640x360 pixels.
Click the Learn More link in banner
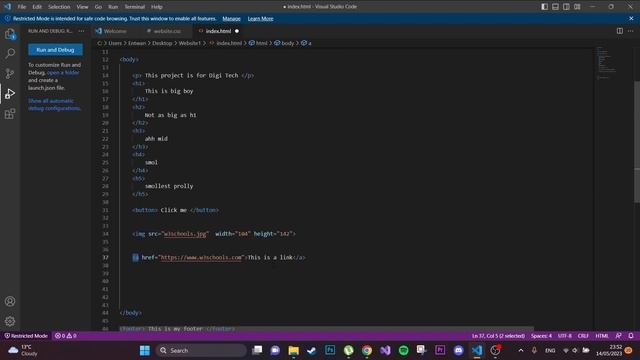(x=260, y=19)
